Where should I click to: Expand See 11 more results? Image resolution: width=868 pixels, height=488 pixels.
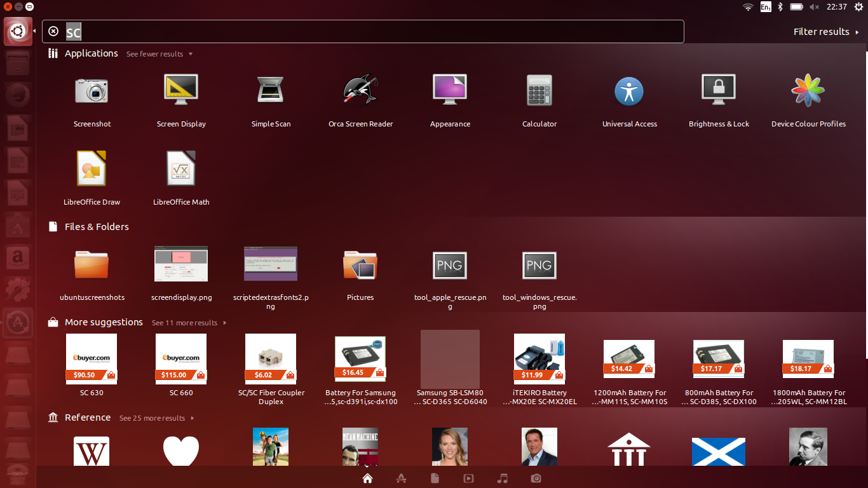click(x=189, y=323)
